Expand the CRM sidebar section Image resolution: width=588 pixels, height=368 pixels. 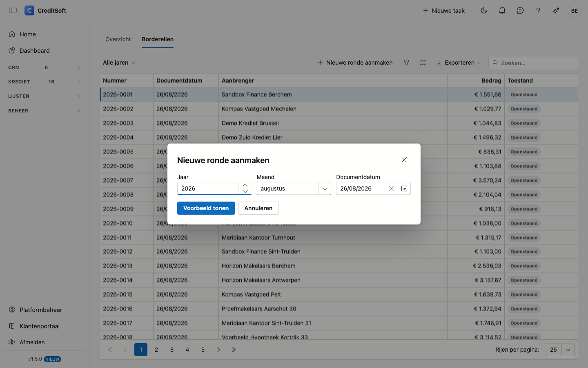pyautogui.click(x=45, y=67)
